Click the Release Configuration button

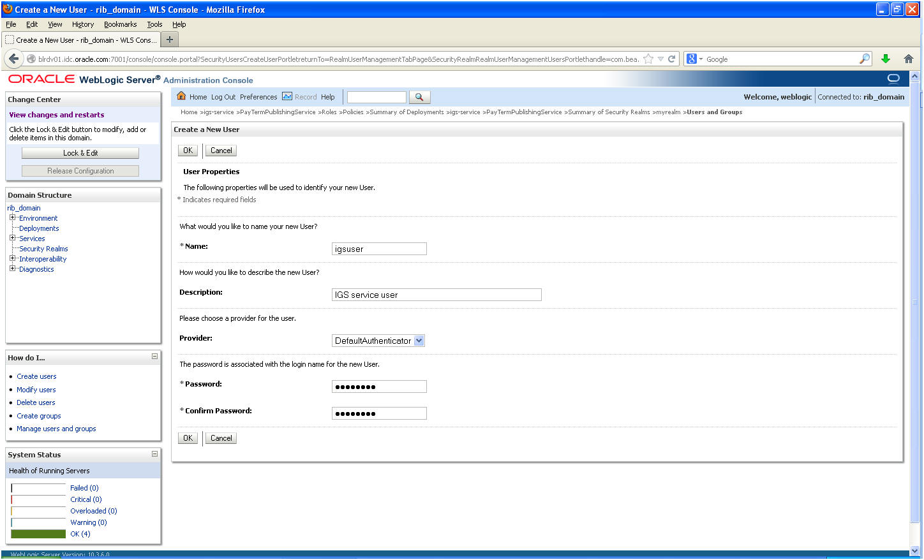80,171
